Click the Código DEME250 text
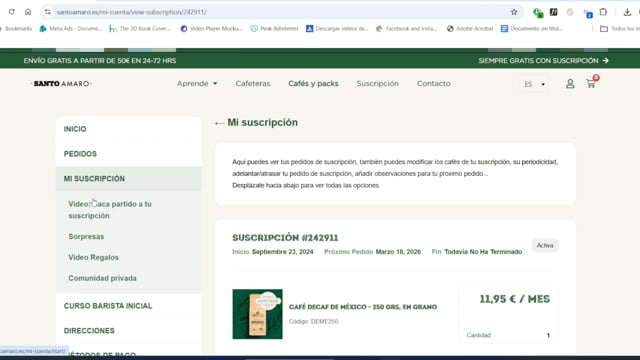This screenshot has height=360, width=640. (x=313, y=322)
